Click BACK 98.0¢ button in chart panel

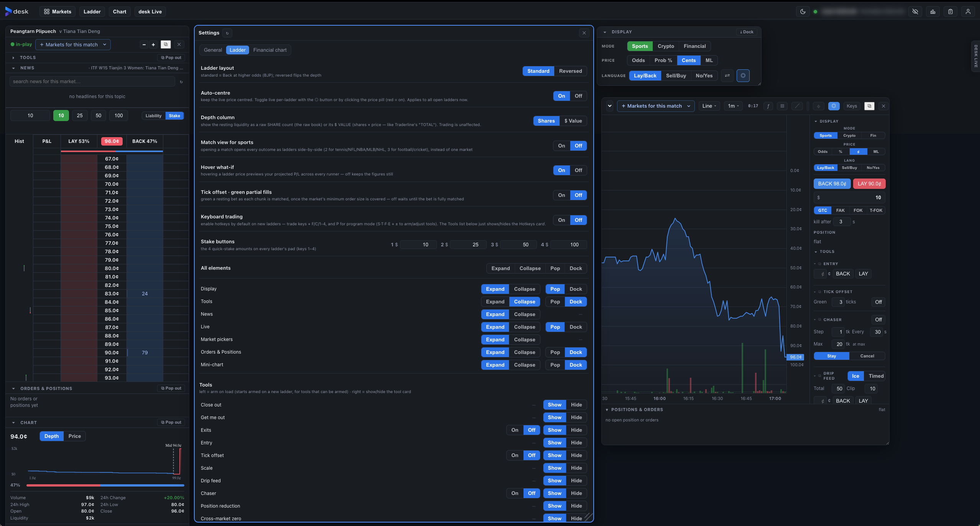pos(832,184)
